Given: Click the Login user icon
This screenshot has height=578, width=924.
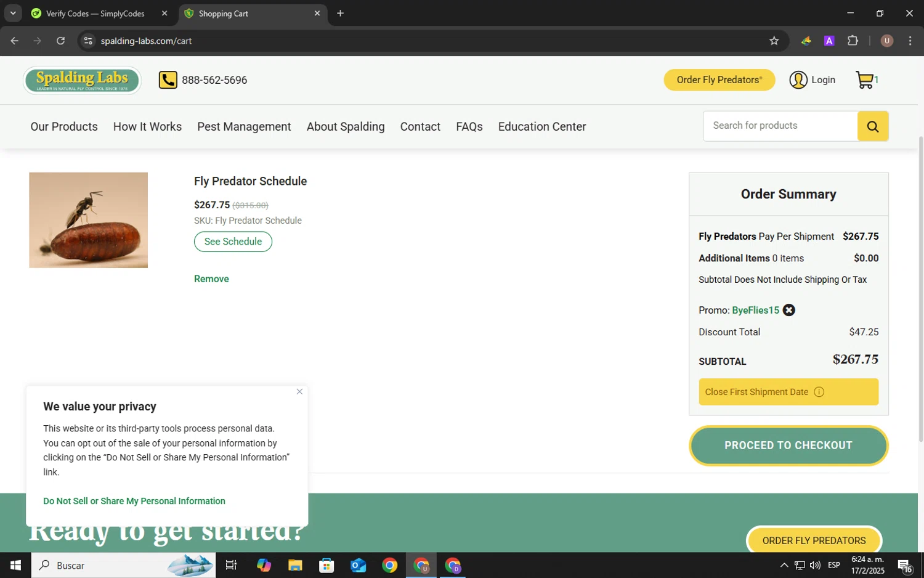Looking at the screenshot, I should coord(798,80).
